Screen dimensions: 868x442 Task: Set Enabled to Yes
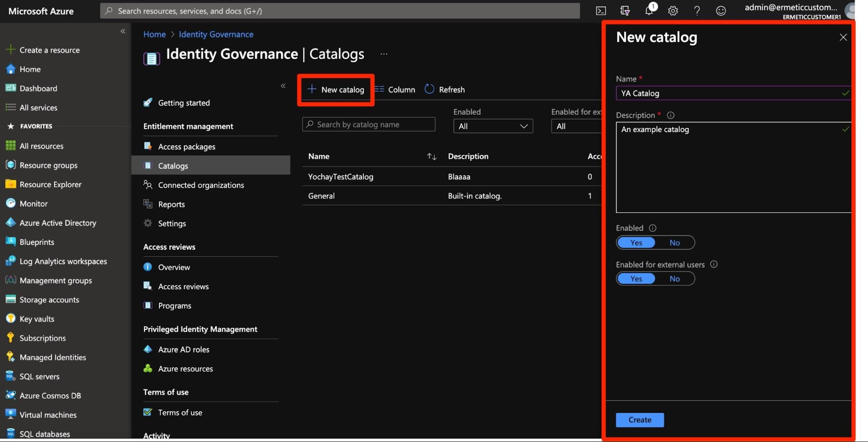636,243
